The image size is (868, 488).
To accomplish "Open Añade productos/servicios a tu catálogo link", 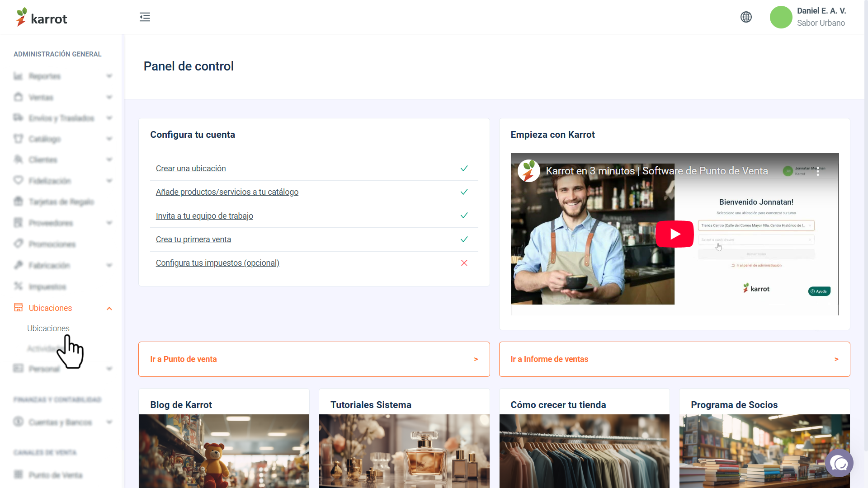I will (x=227, y=192).
